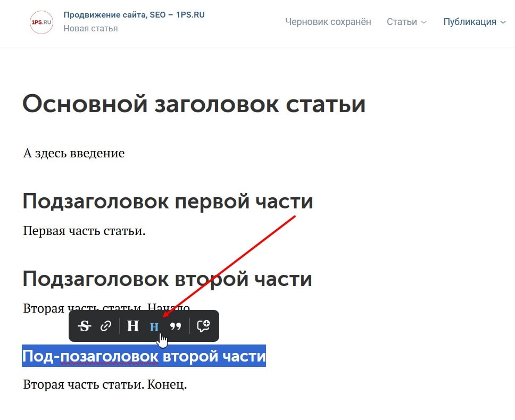The height and width of the screenshot is (420, 515).
Task: Open the Публикация dropdown menu
Action: (x=474, y=22)
